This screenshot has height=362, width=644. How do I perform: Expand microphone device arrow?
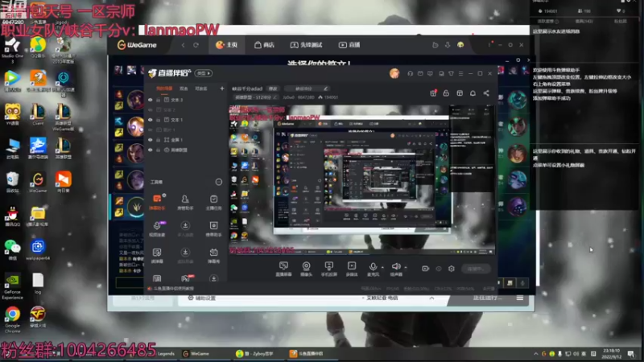(382, 267)
